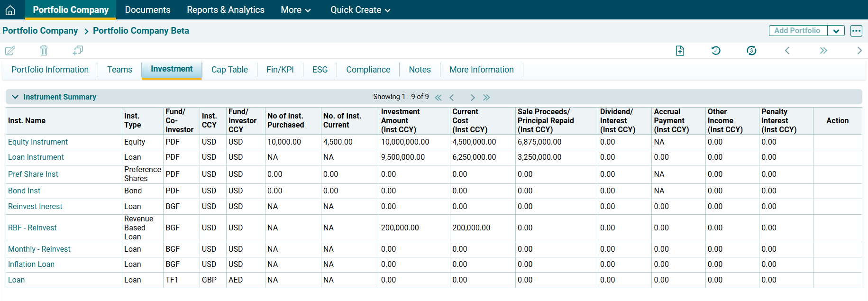
Task: Click the document export icon
Action: tap(680, 51)
